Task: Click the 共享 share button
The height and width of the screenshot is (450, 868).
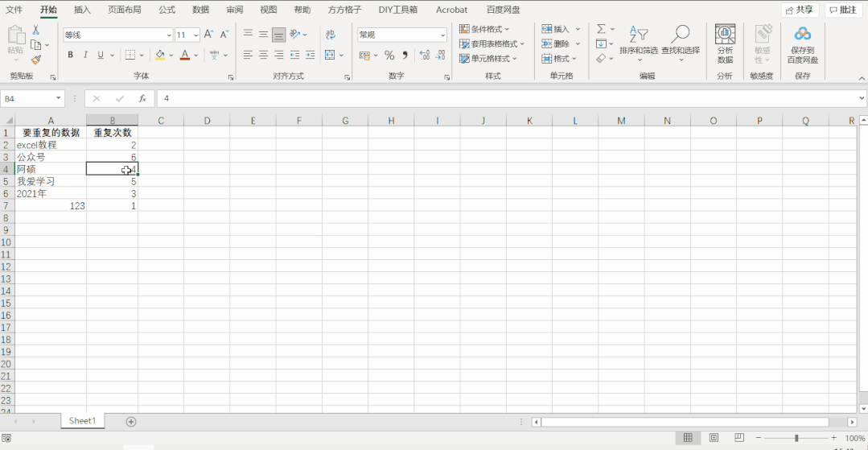Action: coord(800,10)
